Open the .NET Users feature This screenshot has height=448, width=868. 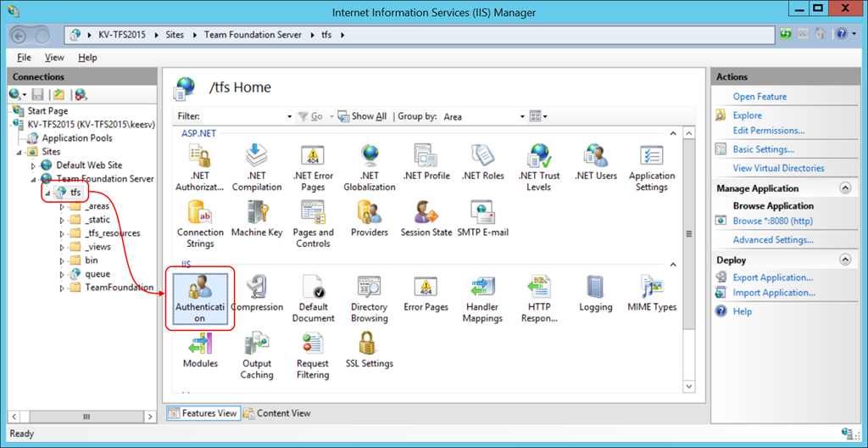coord(596,161)
